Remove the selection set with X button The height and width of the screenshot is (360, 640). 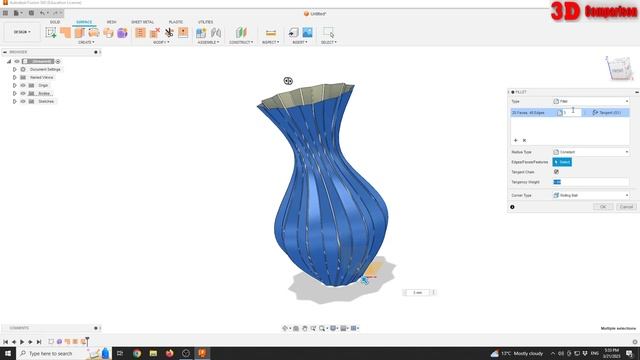pyautogui.click(x=524, y=140)
